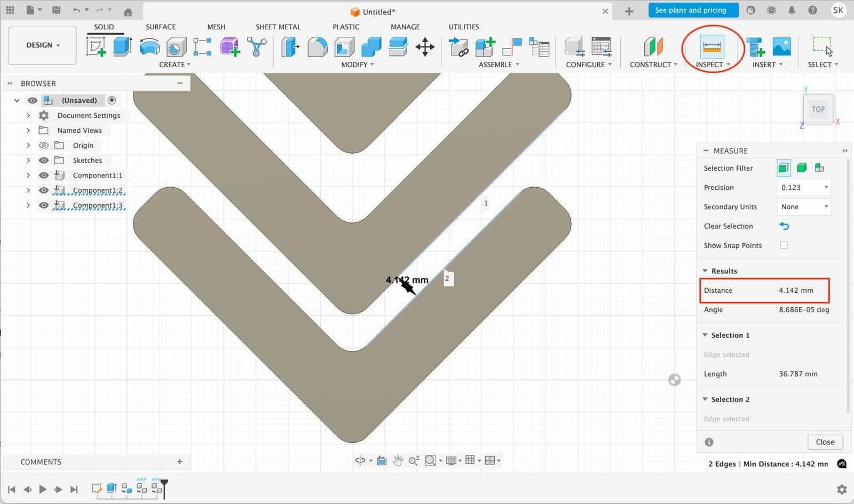Toggle visibility of the Origin folder
This screenshot has width=854, height=504.
(x=44, y=146)
